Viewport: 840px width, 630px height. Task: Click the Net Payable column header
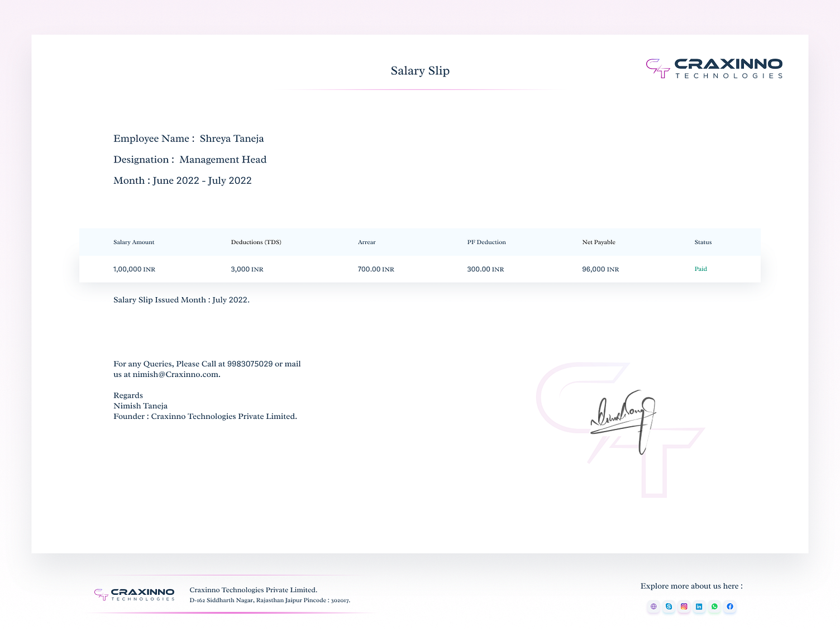click(599, 242)
